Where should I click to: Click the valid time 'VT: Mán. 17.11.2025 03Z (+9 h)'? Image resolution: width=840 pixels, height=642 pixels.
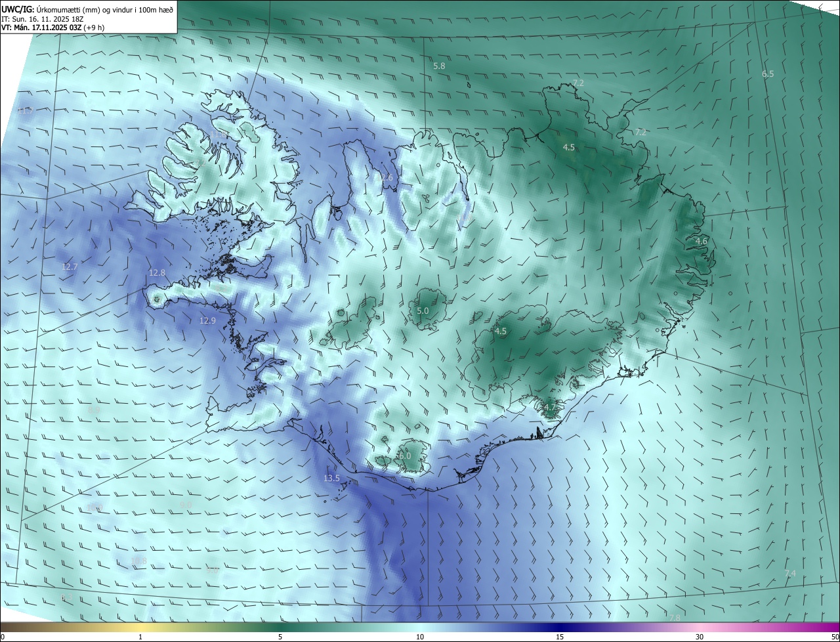[52, 28]
